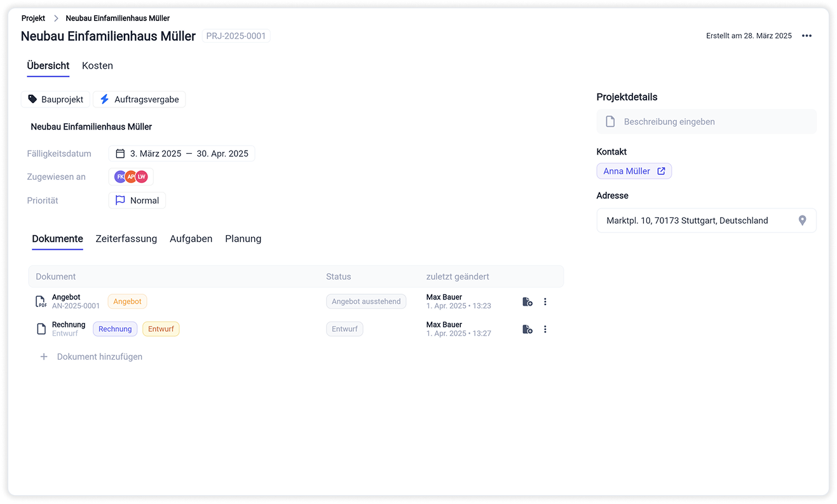Click the PDF file icon for Angebot
The width and height of the screenshot is (837, 504).
pos(41,302)
